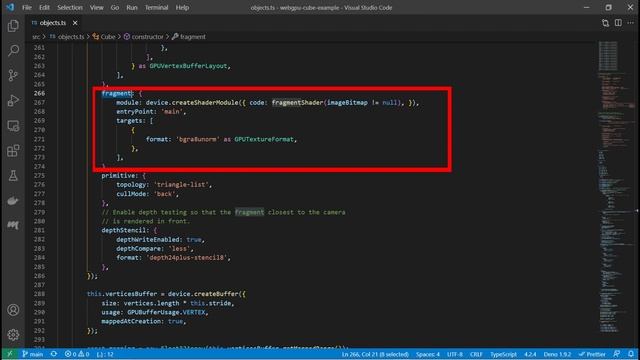Open the editor More Actions ellipsis
The width and height of the screenshot is (640, 360).
pyautogui.click(x=631, y=23)
